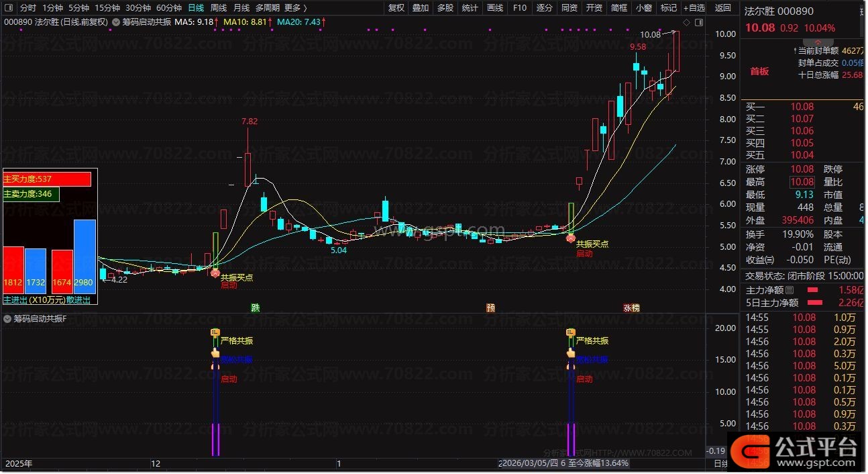
Task: Click the layout icon at top-left corner
Action: point(9,8)
